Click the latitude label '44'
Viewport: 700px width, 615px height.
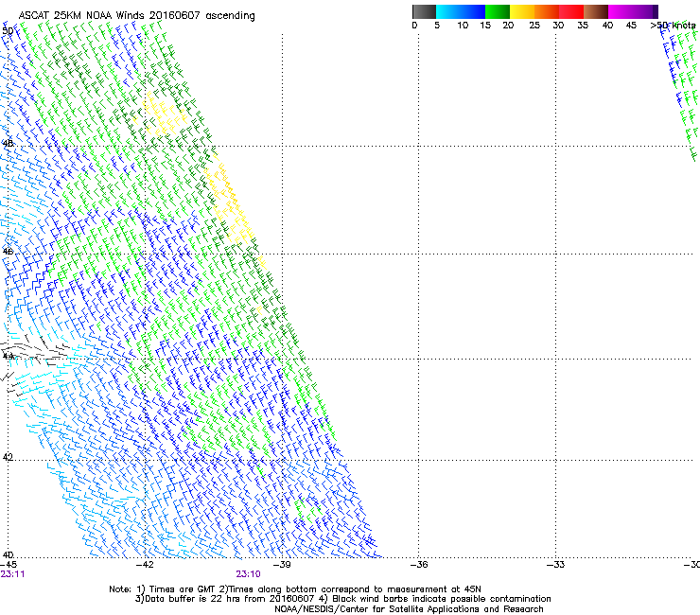coord(8,357)
